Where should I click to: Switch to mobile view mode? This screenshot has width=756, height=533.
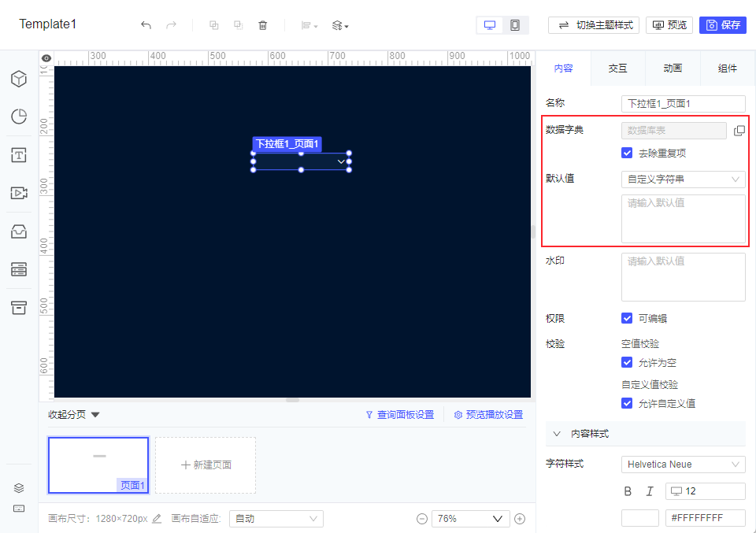[515, 25]
